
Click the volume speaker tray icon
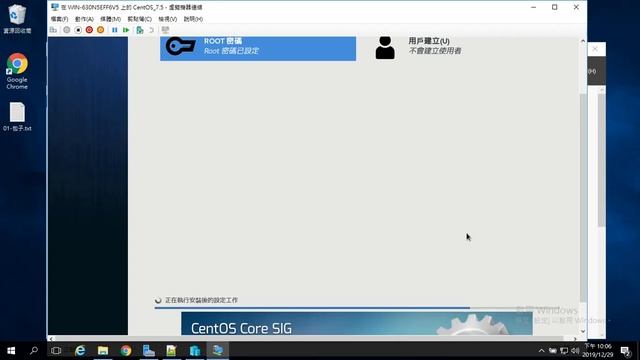[x=575, y=351]
